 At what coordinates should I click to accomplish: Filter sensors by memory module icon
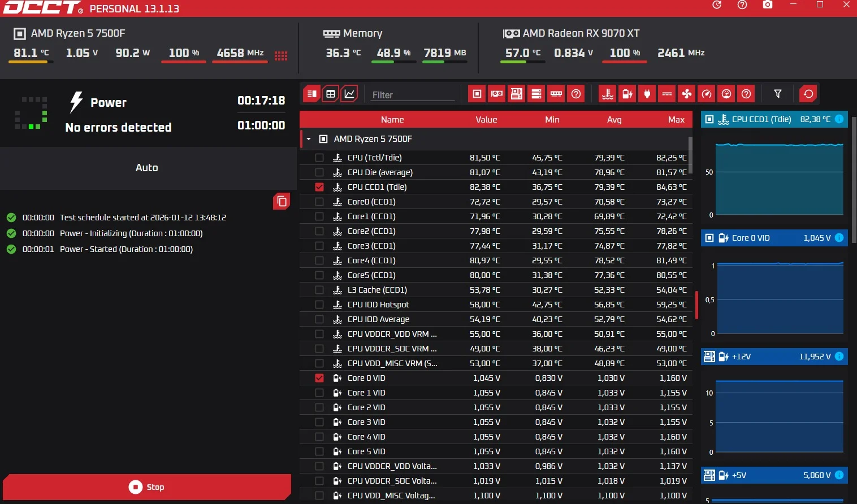(556, 94)
